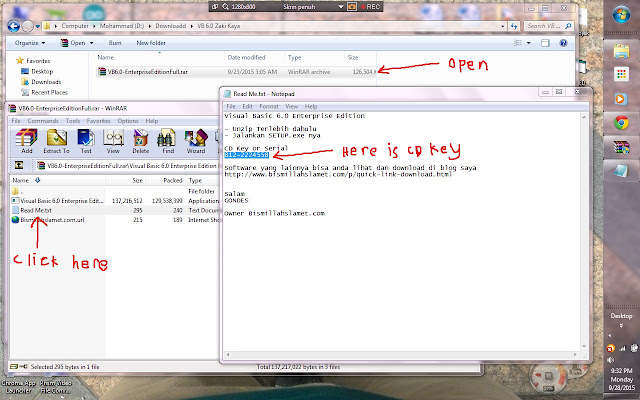This screenshot has width=640, height=400.
Task: Open Notepad View menu
Action: tap(291, 107)
